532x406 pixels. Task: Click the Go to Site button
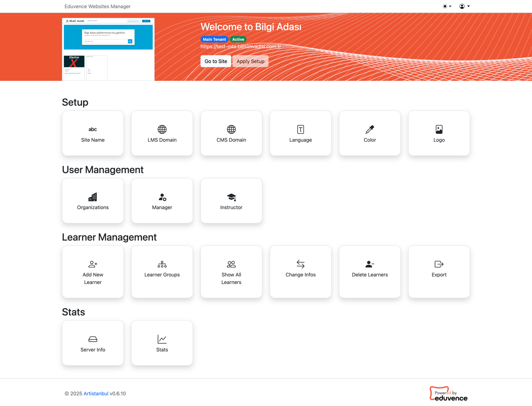click(216, 61)
